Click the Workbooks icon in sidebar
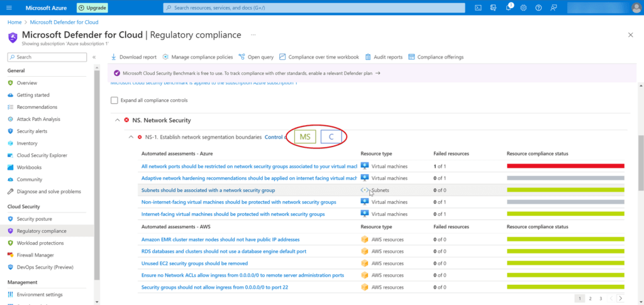Viewport: 644px width, 305px height. (x=10, y=167)
